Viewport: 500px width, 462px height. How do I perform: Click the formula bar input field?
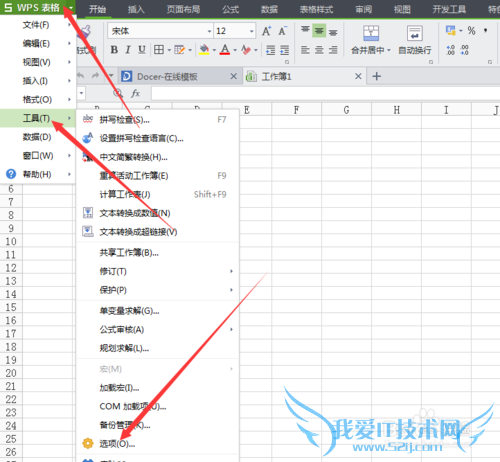[x=325, y=93]
